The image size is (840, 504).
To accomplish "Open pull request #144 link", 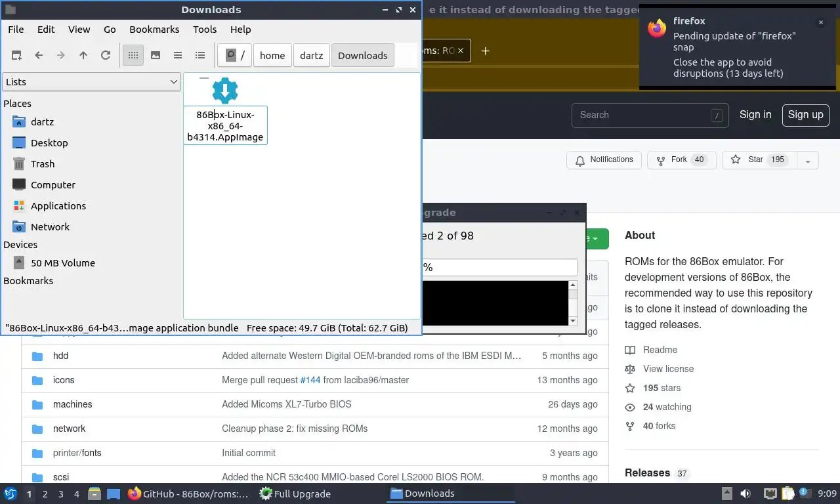I will [310, 380].
